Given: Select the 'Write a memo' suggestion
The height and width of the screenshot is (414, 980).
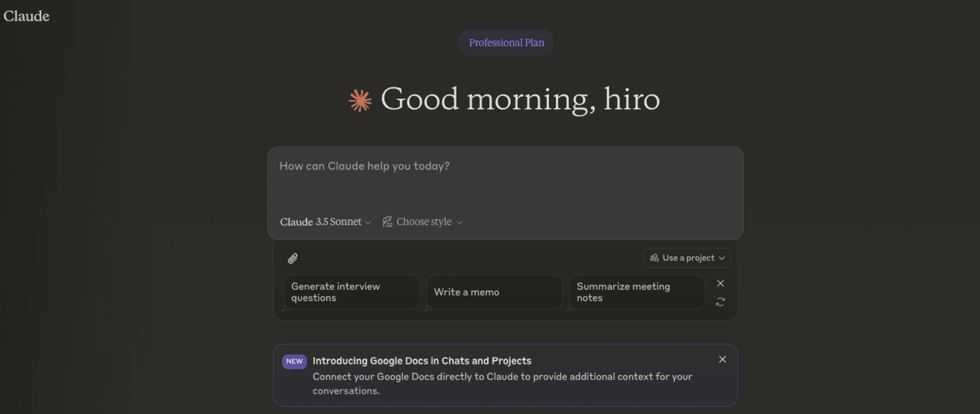Looking at the screenshot, I should [x=494, y=292].
